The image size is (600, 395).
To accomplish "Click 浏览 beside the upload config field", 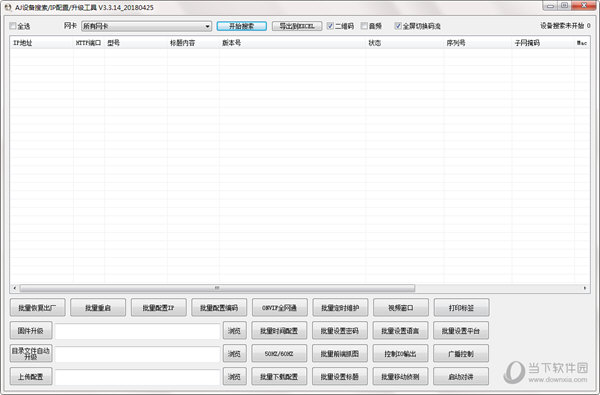I will click(x=235, y=376).
